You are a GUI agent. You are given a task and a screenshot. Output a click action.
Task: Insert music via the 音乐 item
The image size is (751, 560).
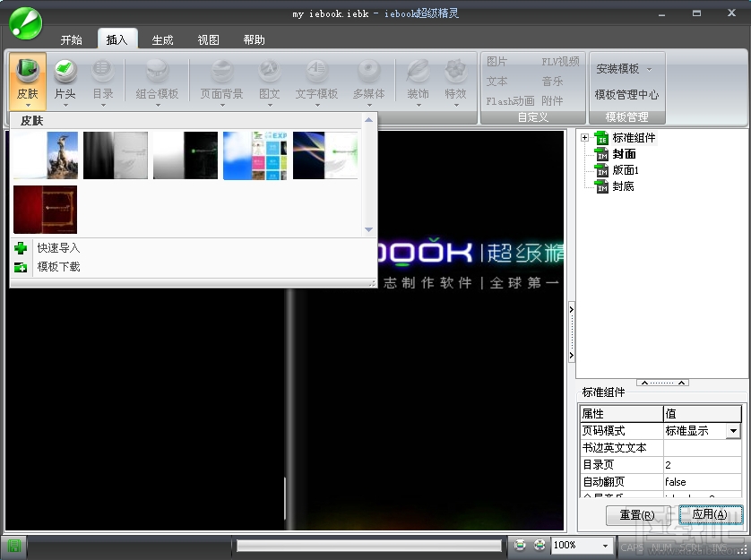click(x=554, y=81)
